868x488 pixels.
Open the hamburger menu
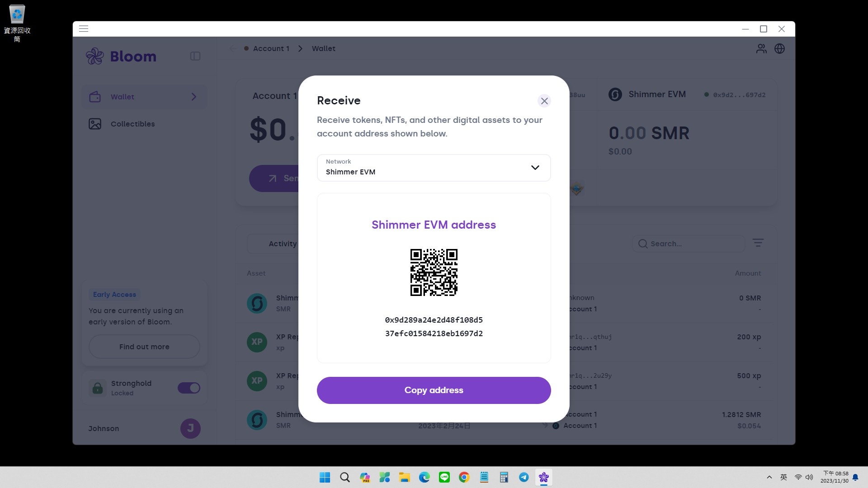pyautogui.click(x=84, y=29)
